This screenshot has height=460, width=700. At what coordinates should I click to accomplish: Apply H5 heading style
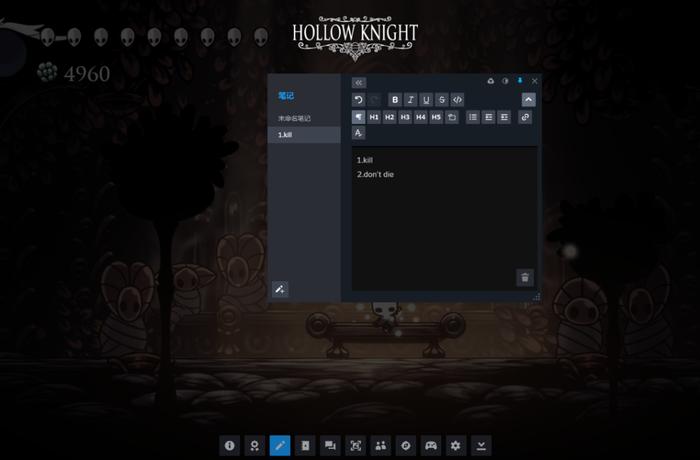click(436, 117)
